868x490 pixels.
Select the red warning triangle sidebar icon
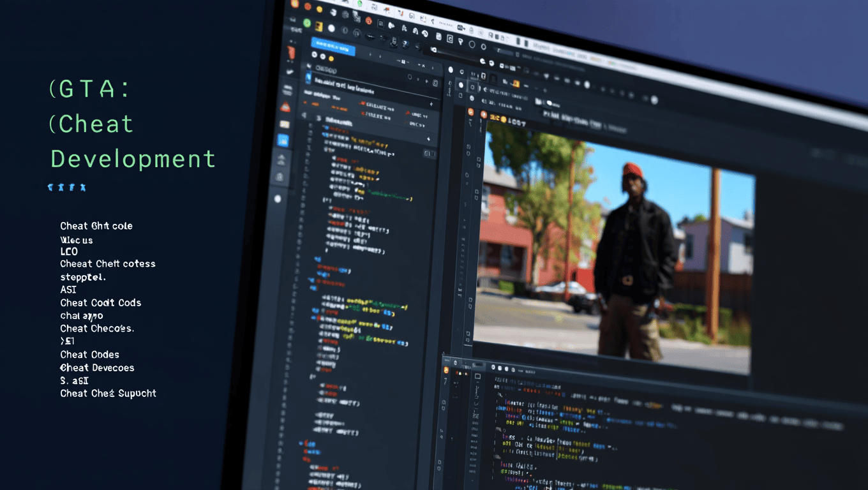[x=285, y=107]
